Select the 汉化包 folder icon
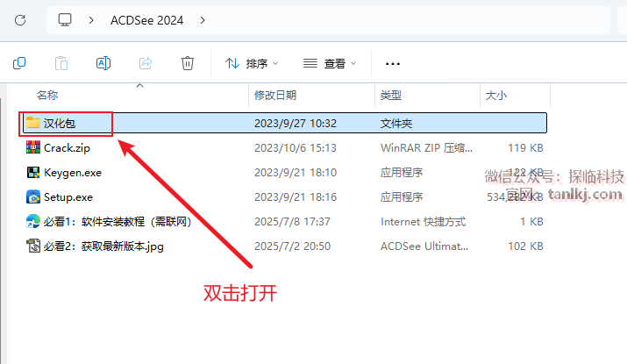This screenshot has height=364, width=627. tap(33, 123)
